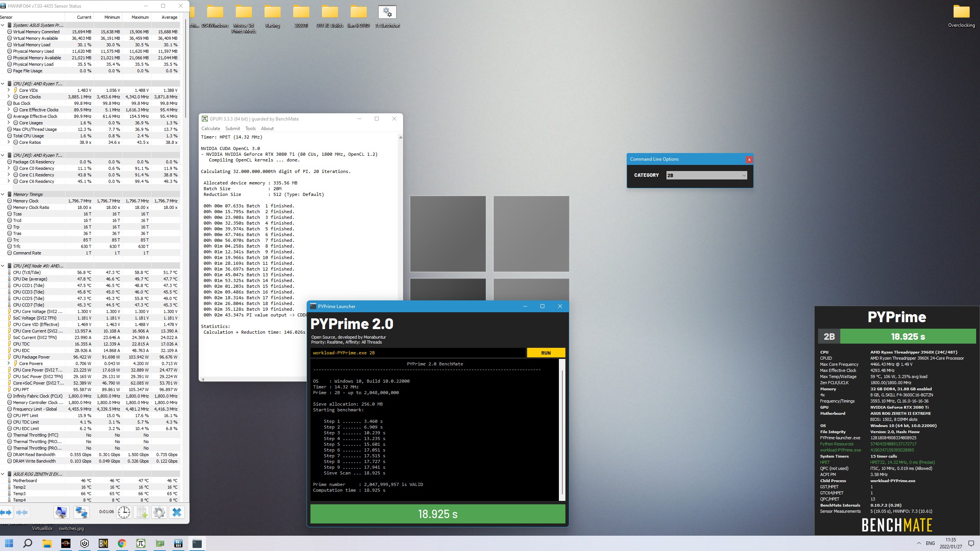
Task: Expand the Core VIDs row in HWiNFO
Action: 8,90
